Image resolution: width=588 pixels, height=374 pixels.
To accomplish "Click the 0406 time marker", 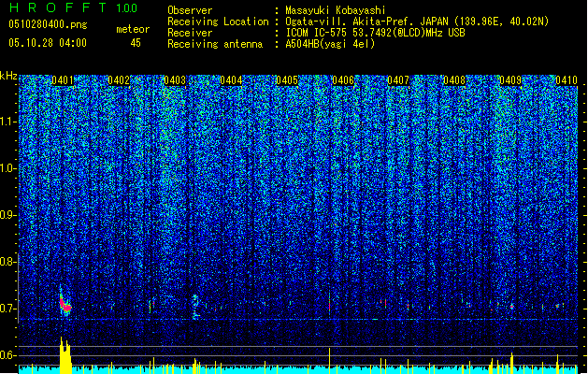I will (343, 80).
